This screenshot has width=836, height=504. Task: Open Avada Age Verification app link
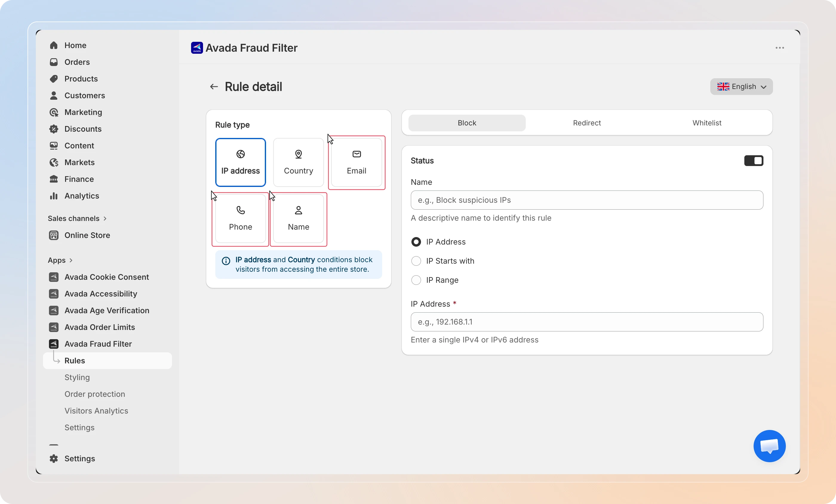107,310
